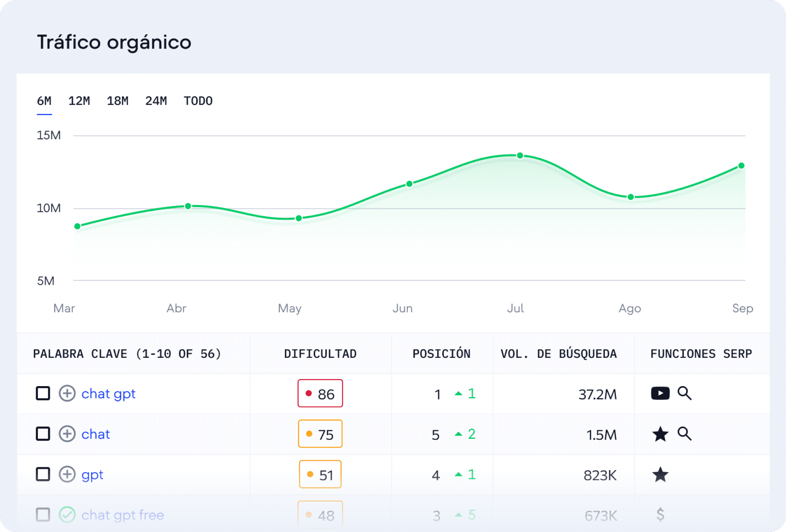Click the difficulty badge 86
The image size is (786, 532).
click(x=320, y=393)
